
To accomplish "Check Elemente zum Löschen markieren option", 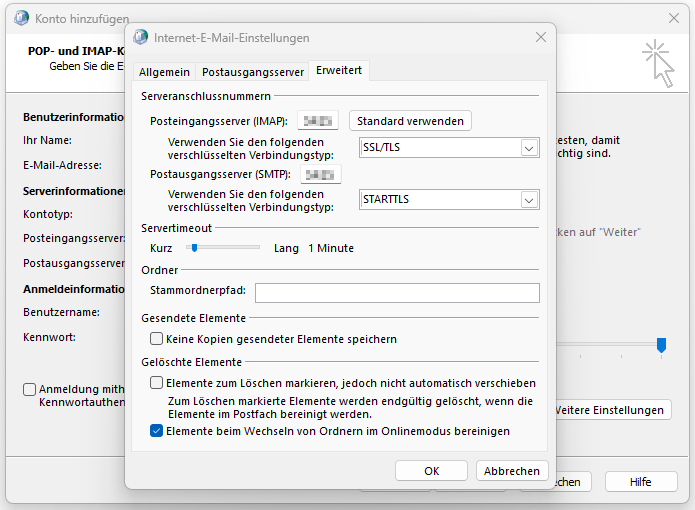I will click(x=156, y=383).
